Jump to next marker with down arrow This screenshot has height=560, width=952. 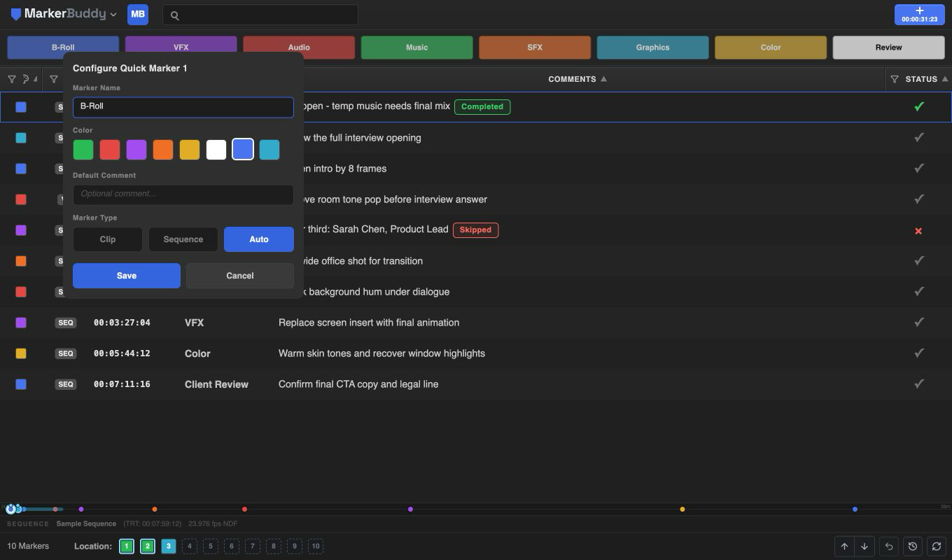[864, 547]
